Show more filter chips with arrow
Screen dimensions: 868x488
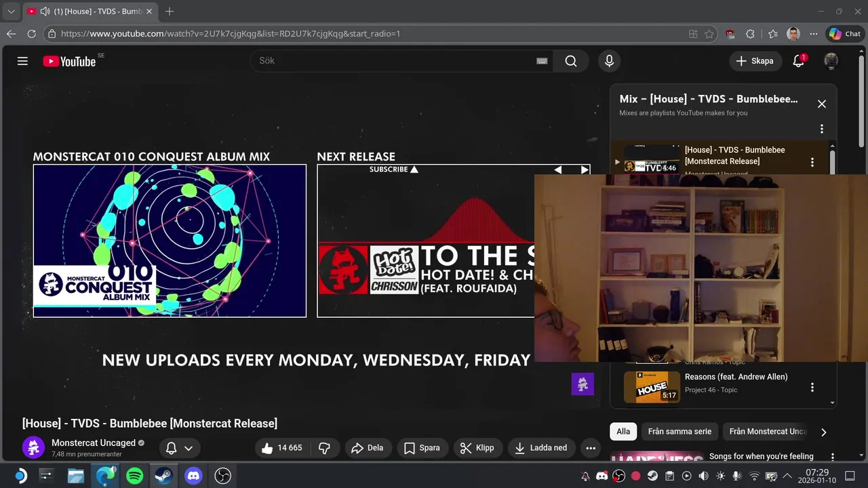pos(824,432)
